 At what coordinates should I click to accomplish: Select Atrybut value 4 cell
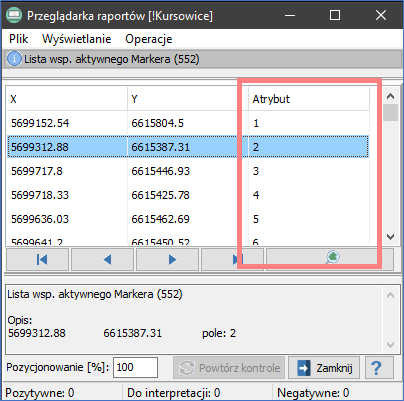309,195
